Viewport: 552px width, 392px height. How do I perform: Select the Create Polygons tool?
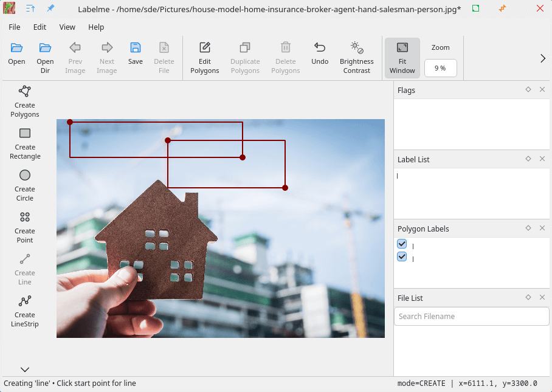tap(24, 101)
